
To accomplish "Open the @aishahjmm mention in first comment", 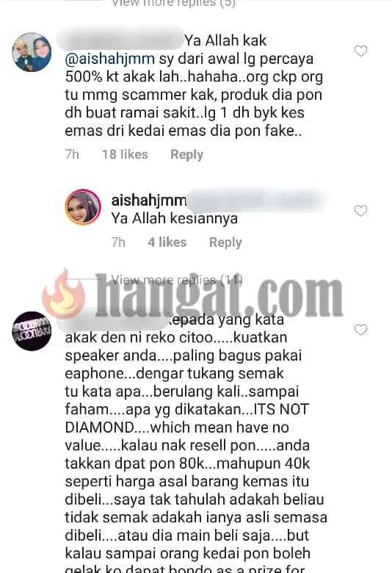I will pos(109,59).
